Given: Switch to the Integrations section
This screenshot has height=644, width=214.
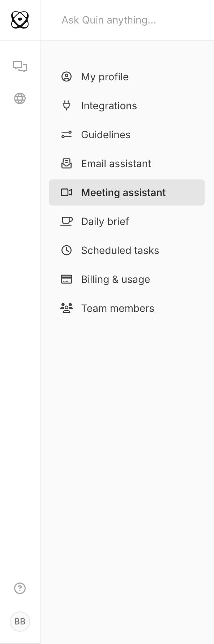Looking at the screenshot, I should click(x=109, y=106).
